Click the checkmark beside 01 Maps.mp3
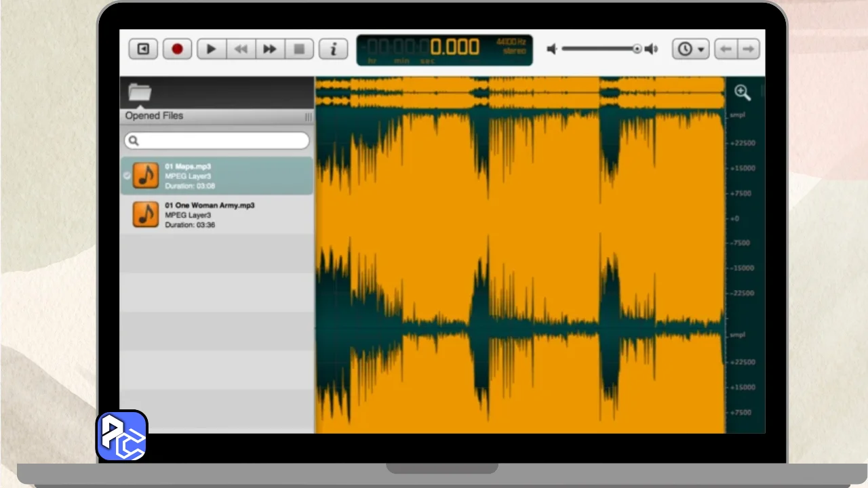 click(126, 176)
